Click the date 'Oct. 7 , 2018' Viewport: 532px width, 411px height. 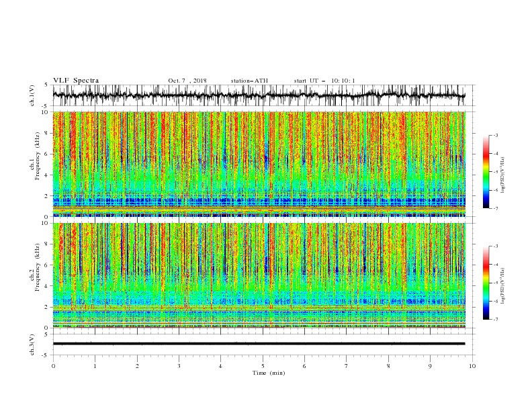(187, 81)
